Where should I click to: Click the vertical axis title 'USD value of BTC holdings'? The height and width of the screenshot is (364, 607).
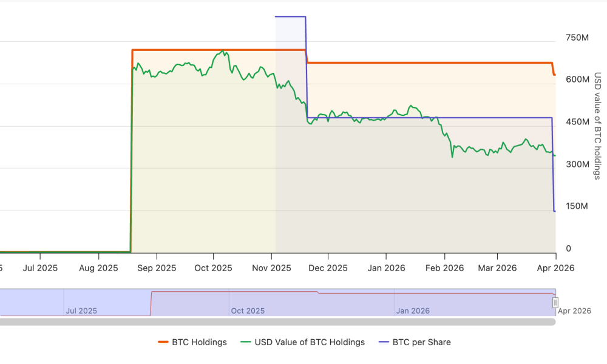[x=597, y=126]
